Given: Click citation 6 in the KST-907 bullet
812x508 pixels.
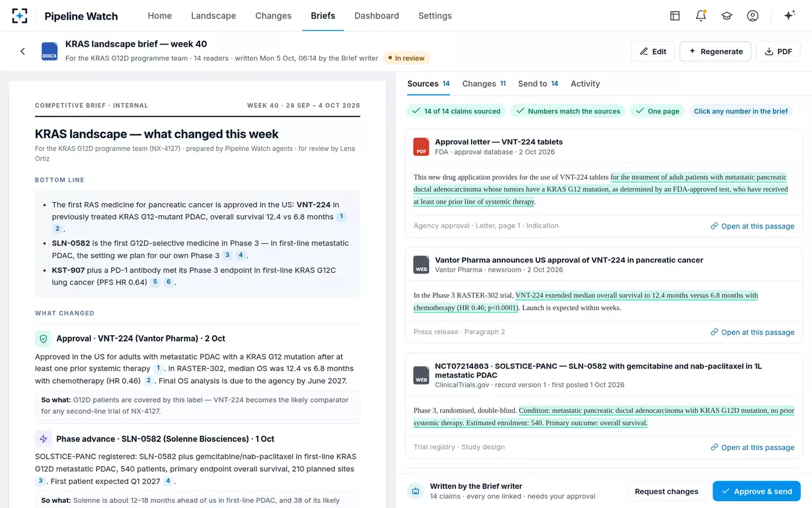Looking at the screenshot, I should coord(168,282).
